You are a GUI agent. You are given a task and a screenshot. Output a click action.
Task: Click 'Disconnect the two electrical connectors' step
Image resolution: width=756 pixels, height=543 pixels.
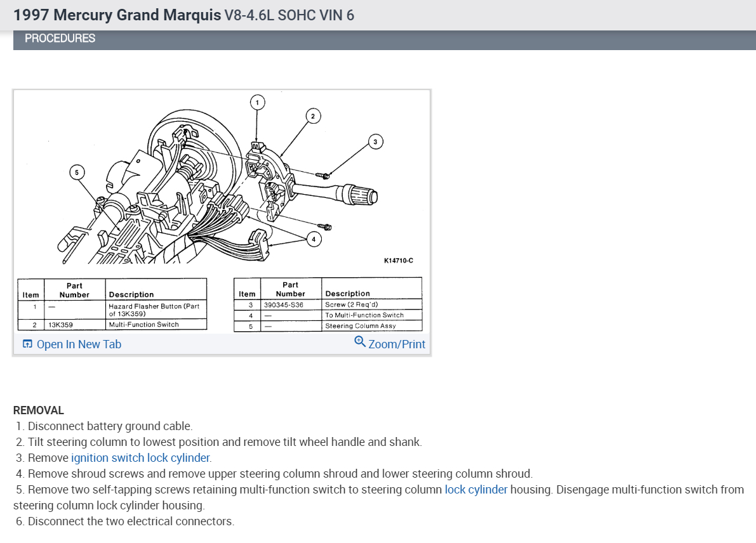tap(131, 521)
